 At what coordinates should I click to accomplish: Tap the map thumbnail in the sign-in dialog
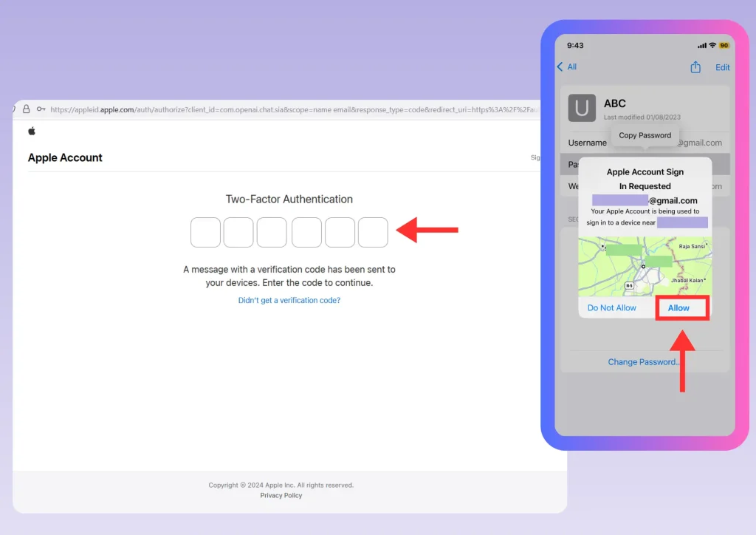pyautogui.click(x=645, y=266)
